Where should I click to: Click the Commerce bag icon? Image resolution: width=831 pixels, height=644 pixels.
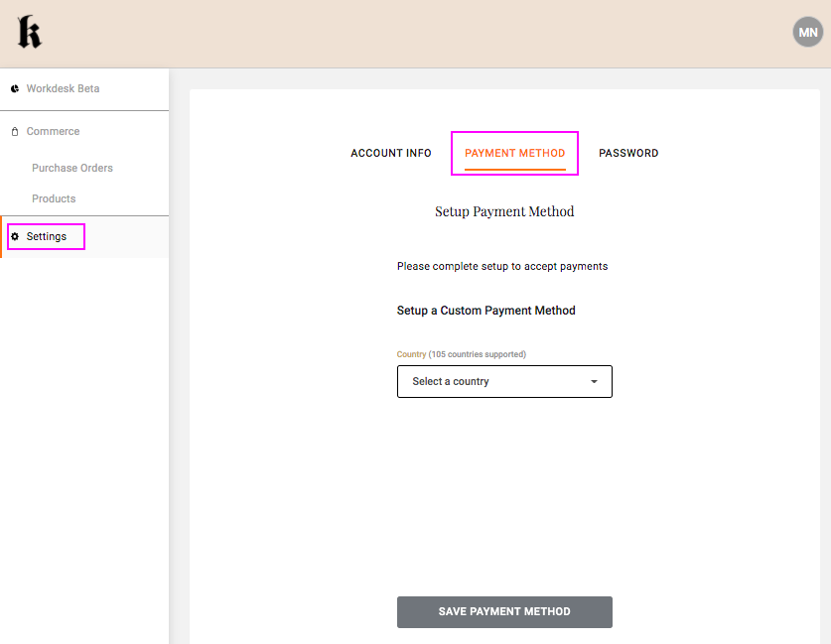tap(15, 132)
